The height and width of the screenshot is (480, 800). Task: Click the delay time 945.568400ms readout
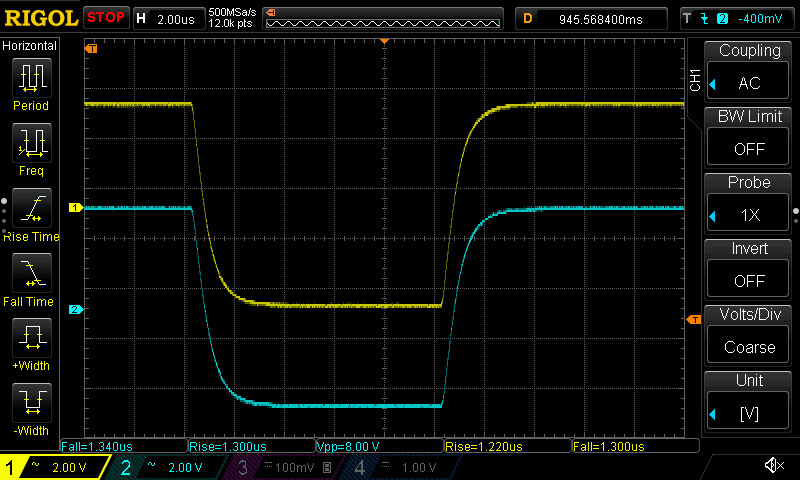[x=601, y=19]
